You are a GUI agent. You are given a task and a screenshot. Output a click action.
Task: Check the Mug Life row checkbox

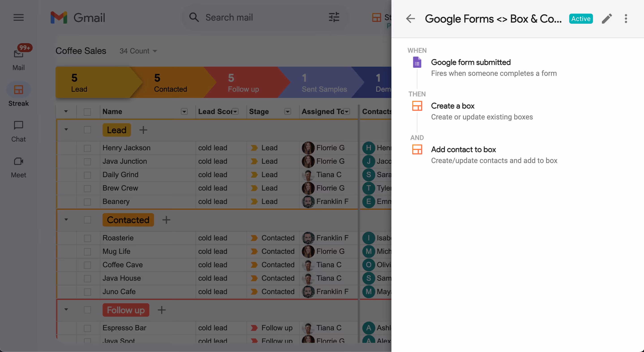click(x=87, y=252)
